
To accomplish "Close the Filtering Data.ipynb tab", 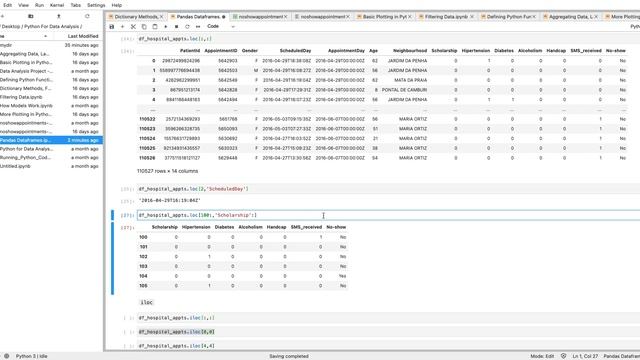I will tap(472, 17).
